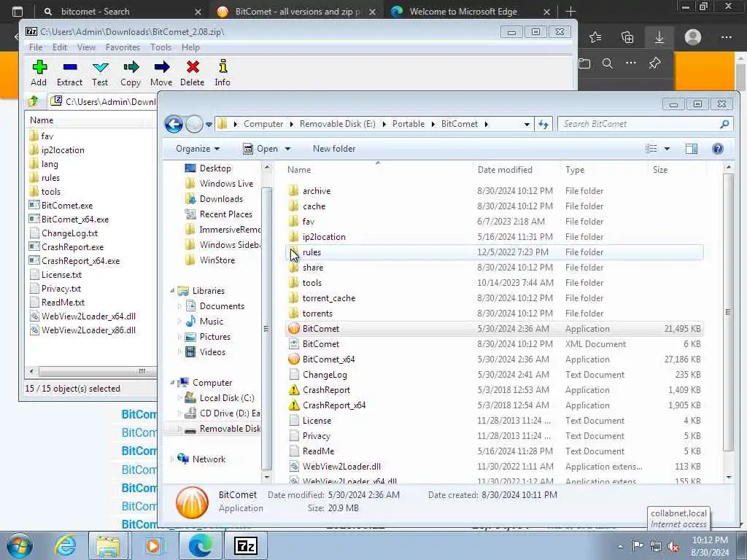Viewport: 747px width, 560px height.
Task: Open the 7-Zip Help menu
Action: [190, 47]
